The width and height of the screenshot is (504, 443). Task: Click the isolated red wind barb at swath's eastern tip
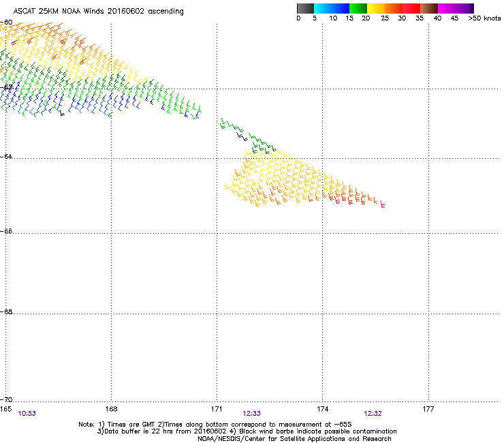383,204
